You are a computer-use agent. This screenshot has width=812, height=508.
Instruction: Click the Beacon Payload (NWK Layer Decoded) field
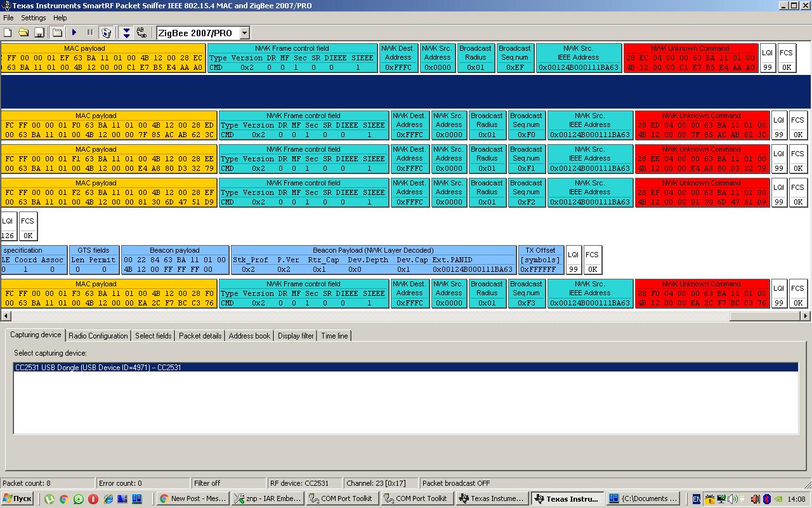pos(373,260)
